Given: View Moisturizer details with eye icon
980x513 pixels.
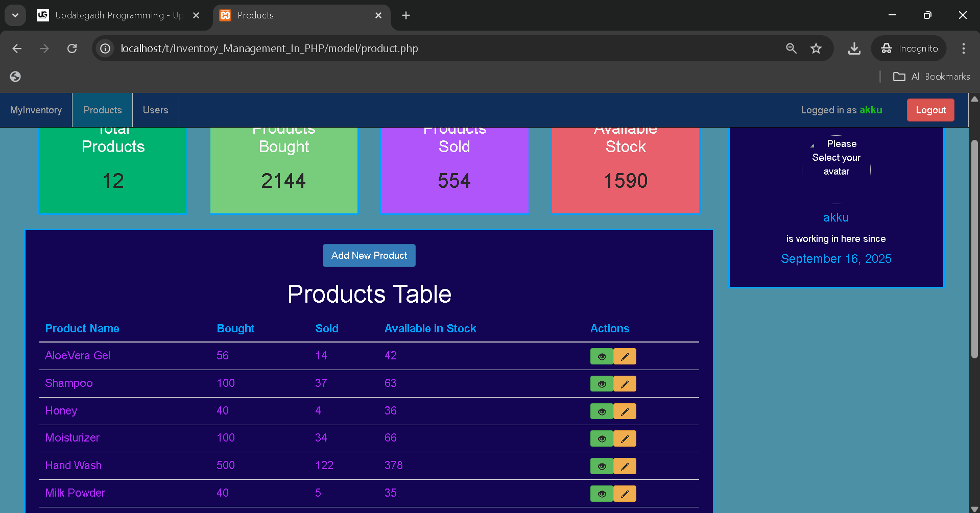Looking at the screenshot, I should pos(602,438).
